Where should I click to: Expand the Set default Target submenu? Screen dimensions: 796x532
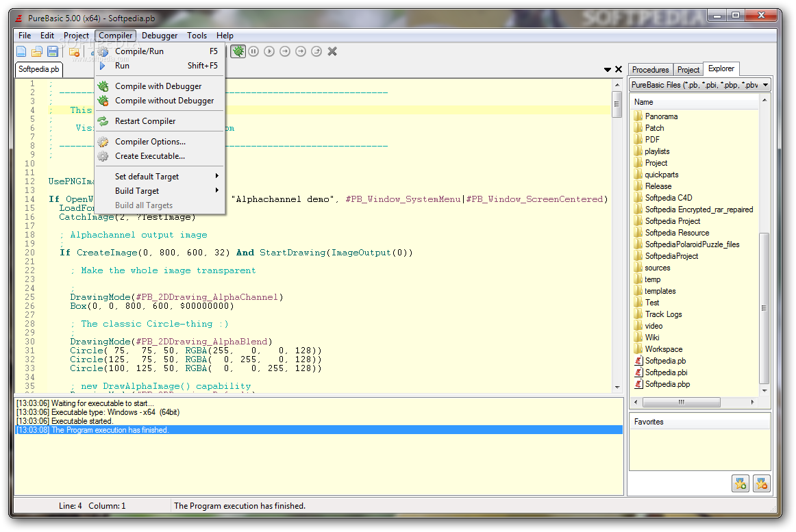[160, 177]
